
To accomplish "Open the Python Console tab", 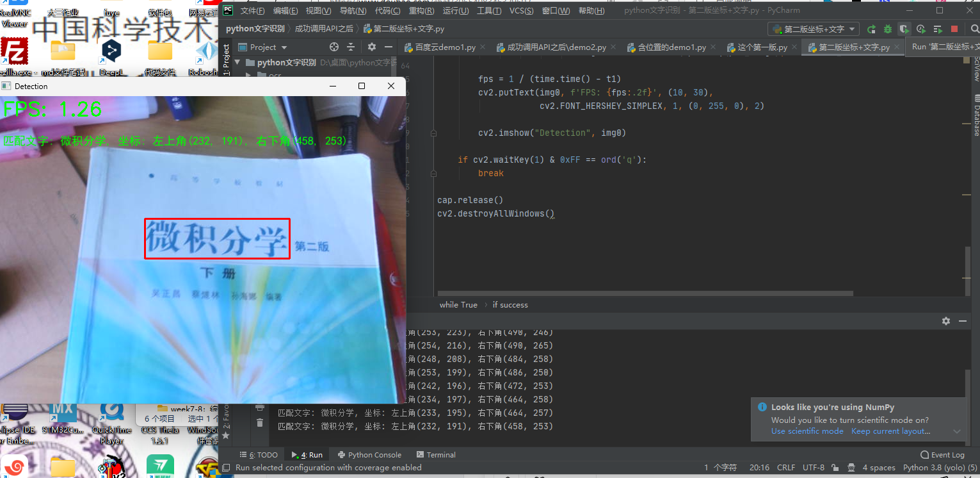I will point(369,455).
